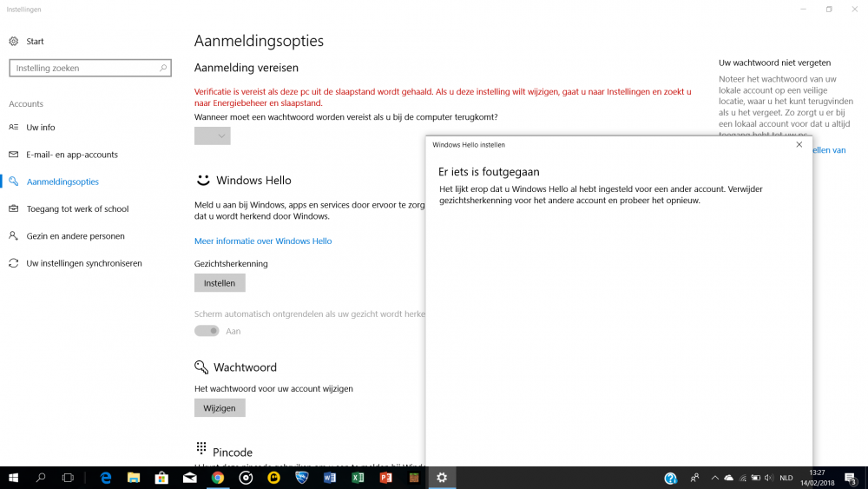Open 'Meer informatie over Windows Hello' link
Image resolution: width=868 pixels, height=489 pixels.
[x=263, y=241]
